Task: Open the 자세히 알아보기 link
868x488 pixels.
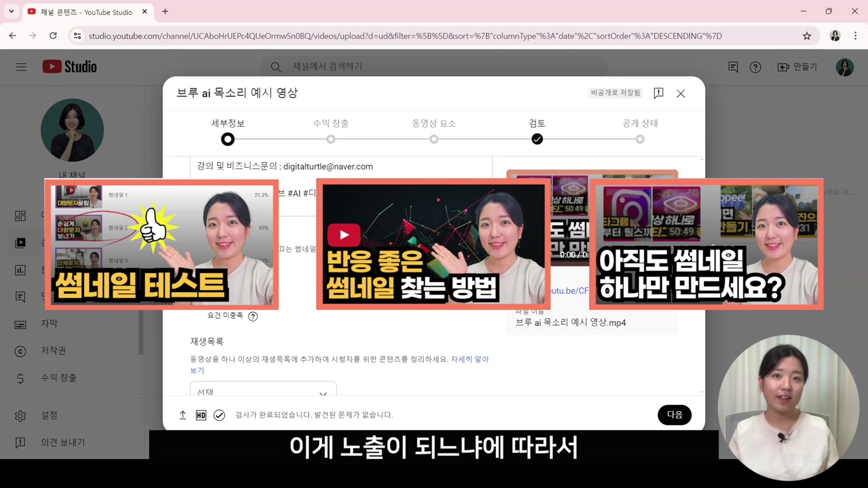Action: click(470, 360)
